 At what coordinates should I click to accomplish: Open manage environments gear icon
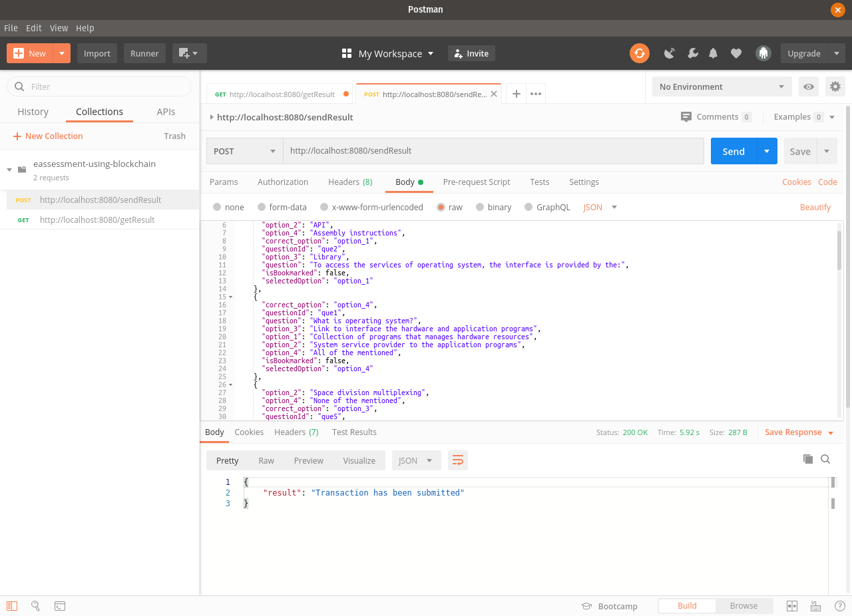[835, 86]
